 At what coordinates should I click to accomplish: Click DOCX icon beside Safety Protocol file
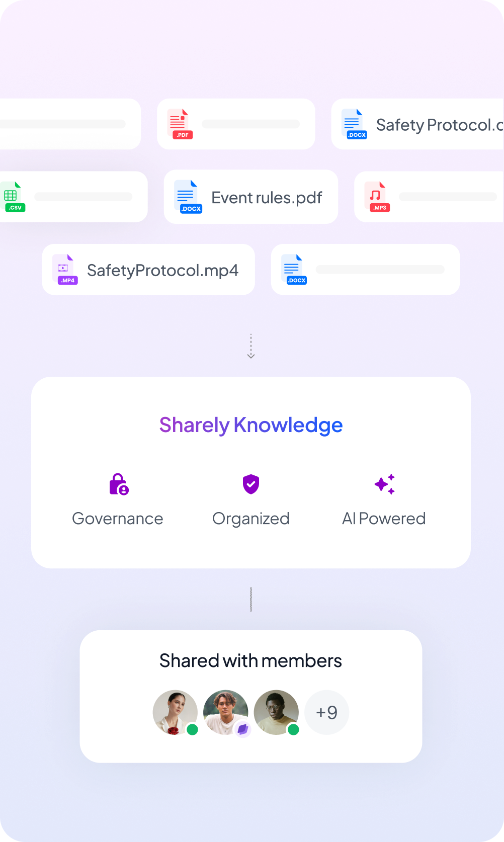coord(354,124)
